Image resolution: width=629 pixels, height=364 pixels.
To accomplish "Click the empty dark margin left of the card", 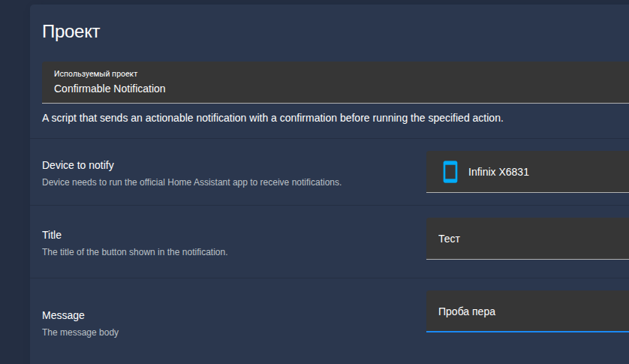I will (14, 188).
